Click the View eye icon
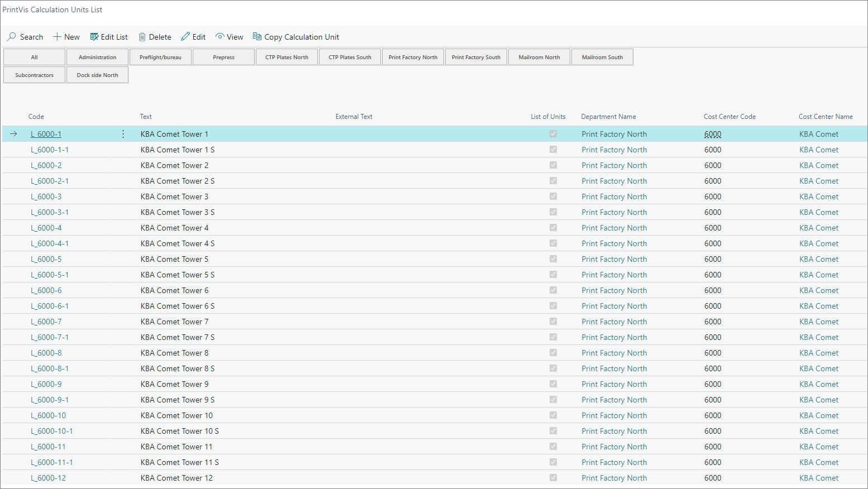The height and width of the screenshot is (489, 868). (x=220, y=37)
